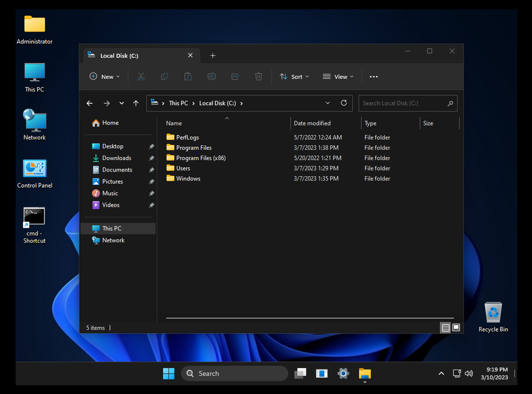Select Network in the navigation pane
532x394 pixels.
118,240
